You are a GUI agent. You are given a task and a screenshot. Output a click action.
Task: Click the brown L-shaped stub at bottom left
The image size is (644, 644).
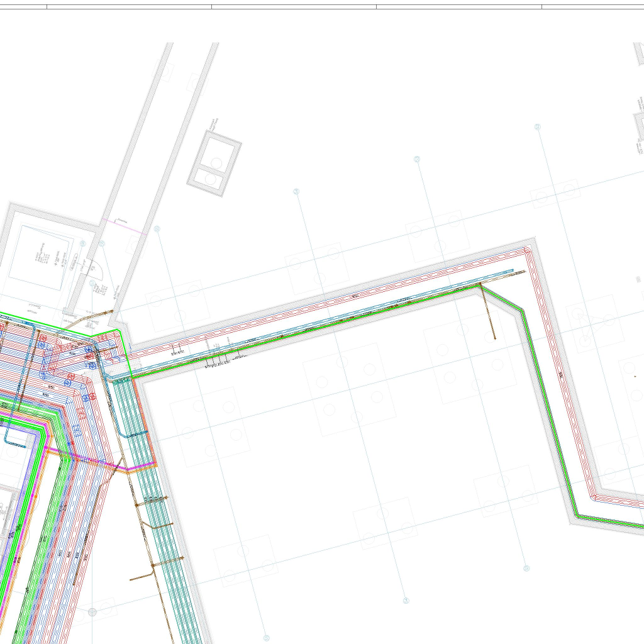click(x=142, y=575)
